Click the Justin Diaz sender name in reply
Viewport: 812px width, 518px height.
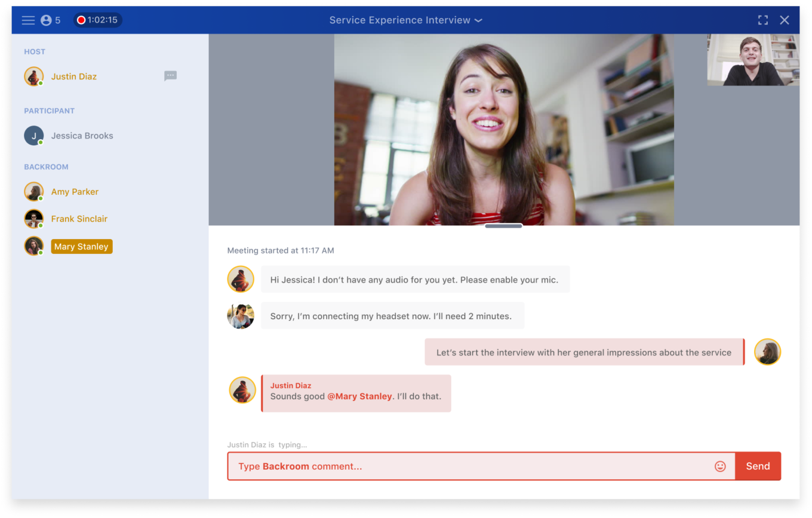click(x=291, y=385)
